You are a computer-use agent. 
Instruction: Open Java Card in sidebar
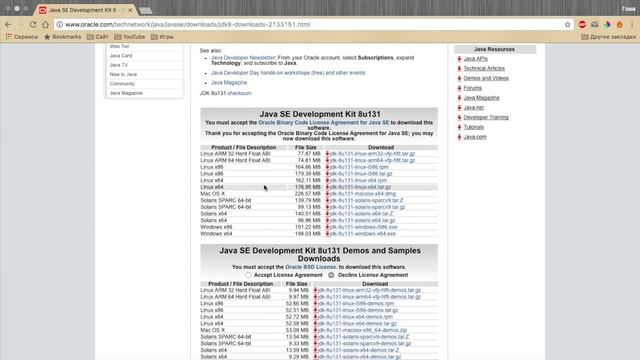[121, 56]
